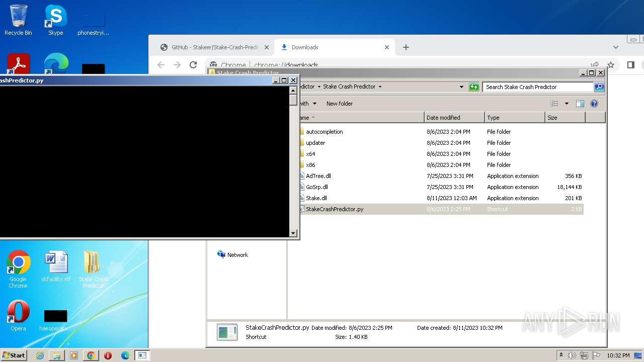Click the Action Center flag icon

[x=596, y=355]
